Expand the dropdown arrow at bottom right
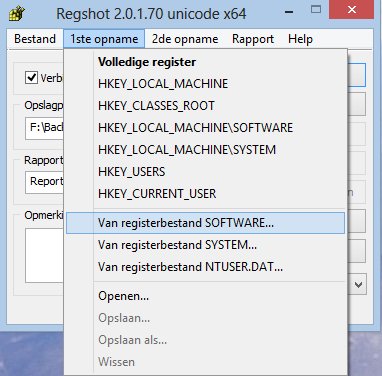 358,285
